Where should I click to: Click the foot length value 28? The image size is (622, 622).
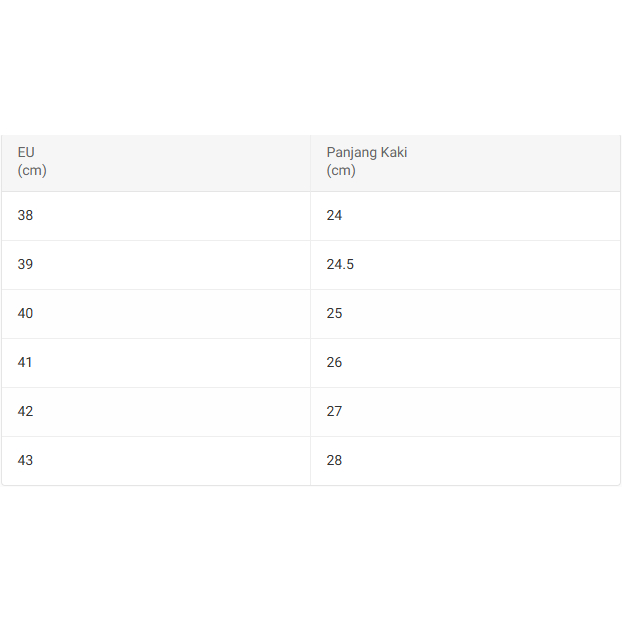[335, 461]
